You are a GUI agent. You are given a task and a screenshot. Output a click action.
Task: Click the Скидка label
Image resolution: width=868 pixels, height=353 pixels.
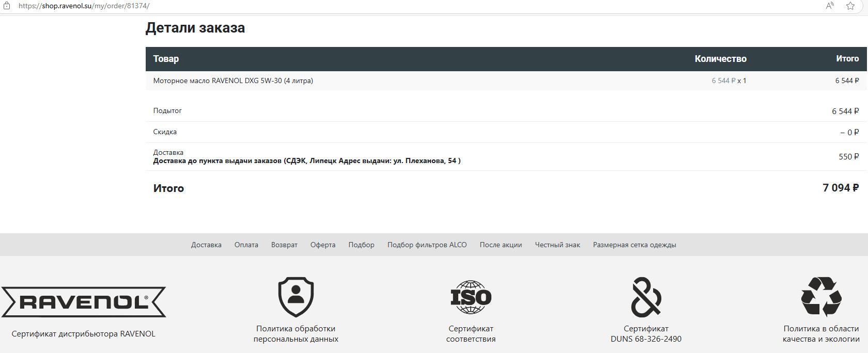(x=165, y=132)
